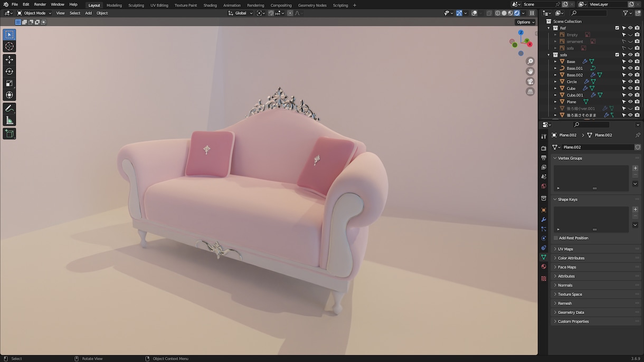Expand the Geometry Data panel

pyautogui.click(x=596, y=312)
